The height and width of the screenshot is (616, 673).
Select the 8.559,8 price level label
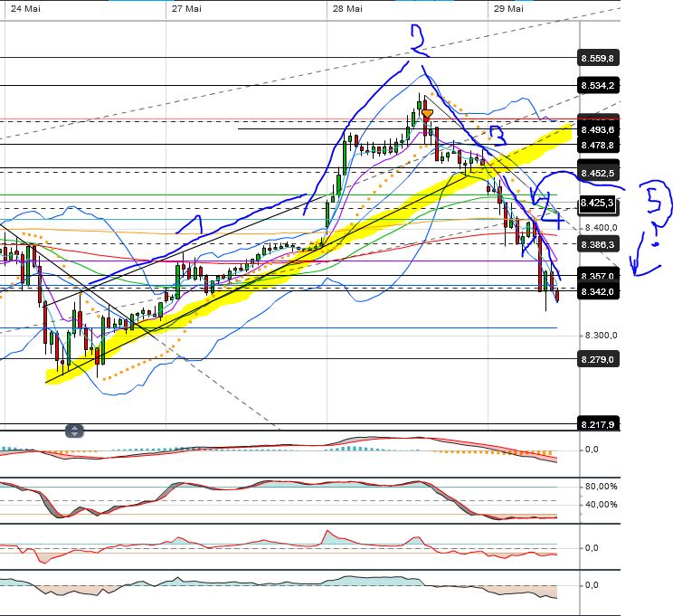(598, 58)
